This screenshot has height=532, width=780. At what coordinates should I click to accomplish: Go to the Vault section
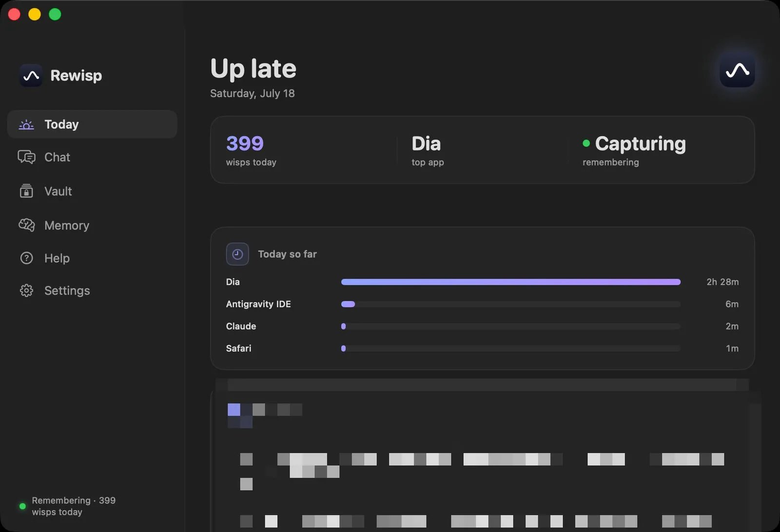click(x=92, y=191)
